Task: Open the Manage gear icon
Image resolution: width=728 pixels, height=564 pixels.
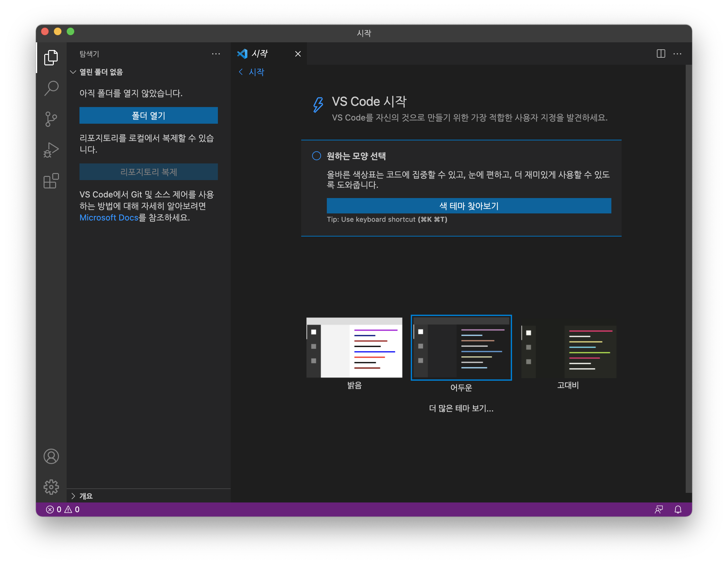Action: coord(51,487)
